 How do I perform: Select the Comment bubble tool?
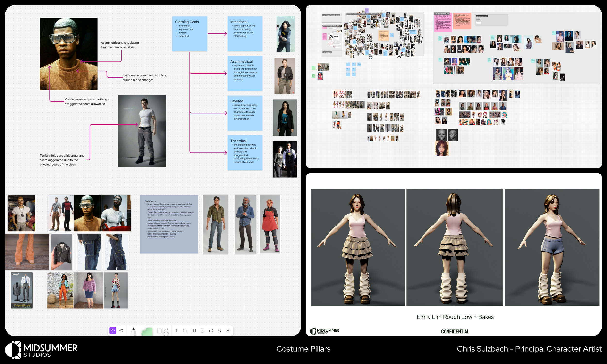tap(211, 331)
